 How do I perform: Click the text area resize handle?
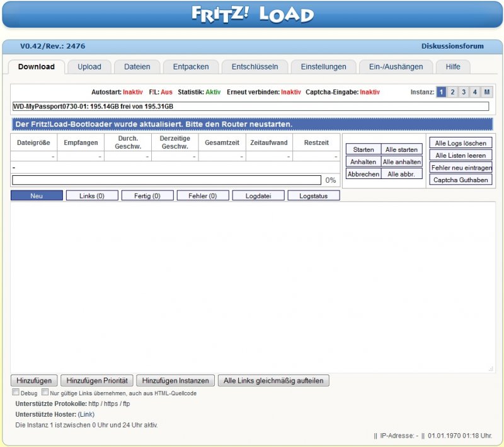491,369
